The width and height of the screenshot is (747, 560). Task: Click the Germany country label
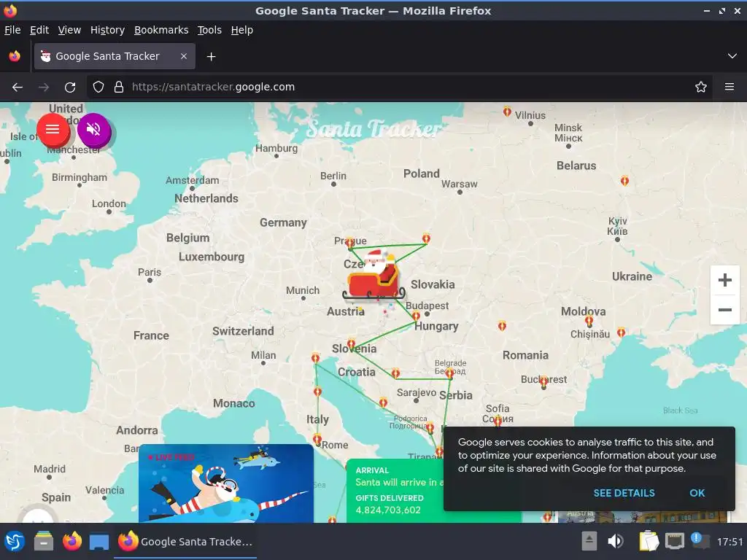coord(283,222)
